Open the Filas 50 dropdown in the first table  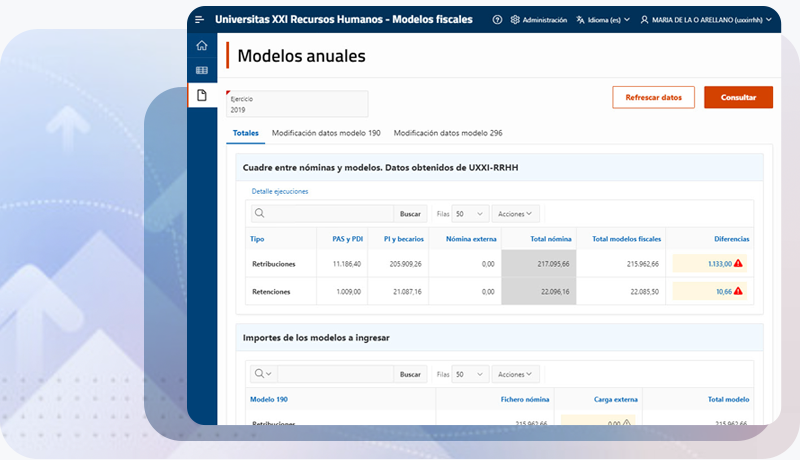coord(469,214)
